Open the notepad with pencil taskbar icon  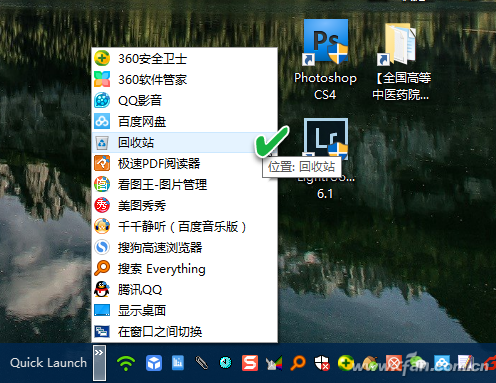click(x=466, y=363)
